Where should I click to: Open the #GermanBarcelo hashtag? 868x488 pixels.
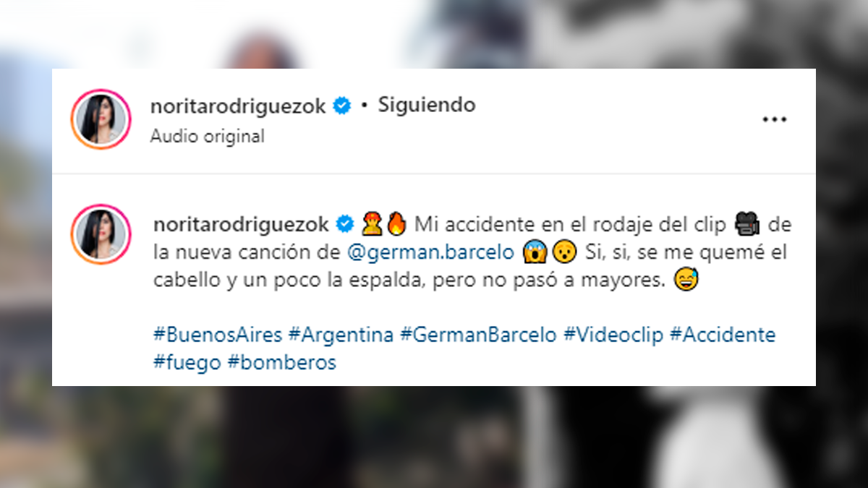click(x=478, y=335)
